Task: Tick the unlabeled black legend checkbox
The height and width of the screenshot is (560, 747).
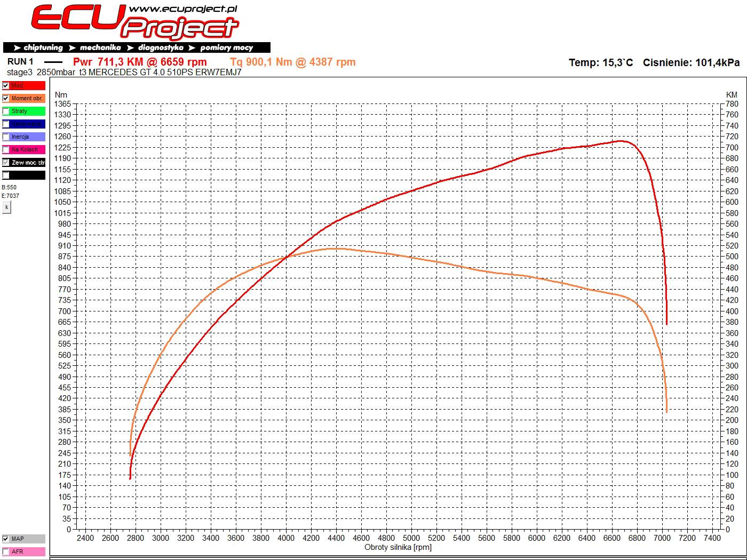Action: pyautogui.click(x=6, y=175)
